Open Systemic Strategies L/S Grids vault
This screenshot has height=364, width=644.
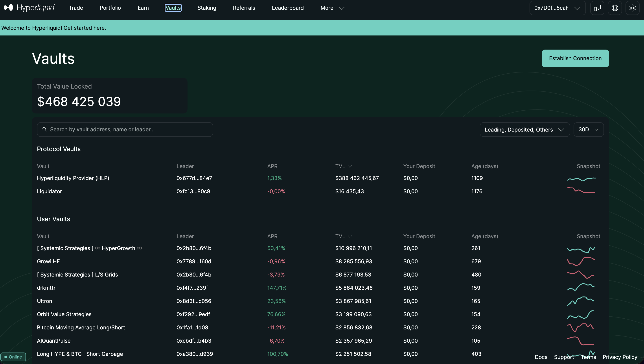point(77,275)
